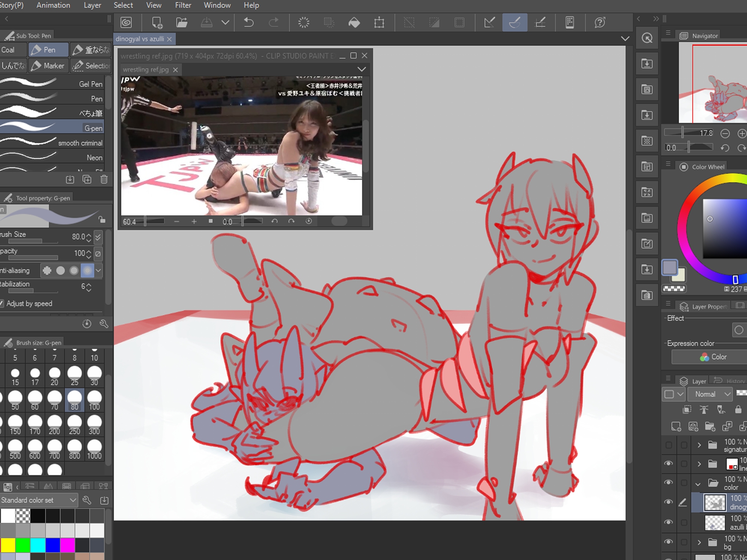Click the Scale/Rotate transform toolbar icon

click(379, 22)
